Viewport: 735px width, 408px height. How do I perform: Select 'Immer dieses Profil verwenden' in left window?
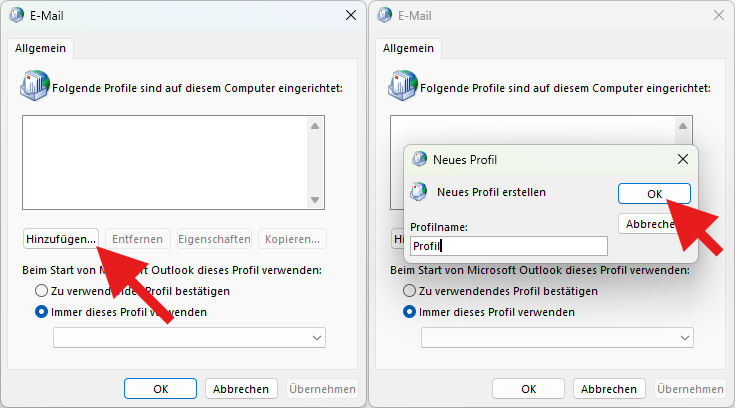click(41, 312)
